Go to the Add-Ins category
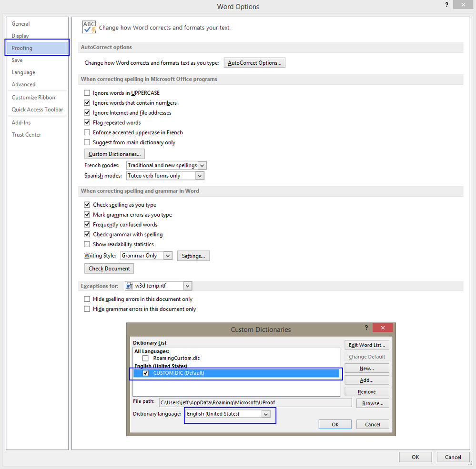Screen dimensions: 476x469 pyautogui.click(x=21, y=122)
